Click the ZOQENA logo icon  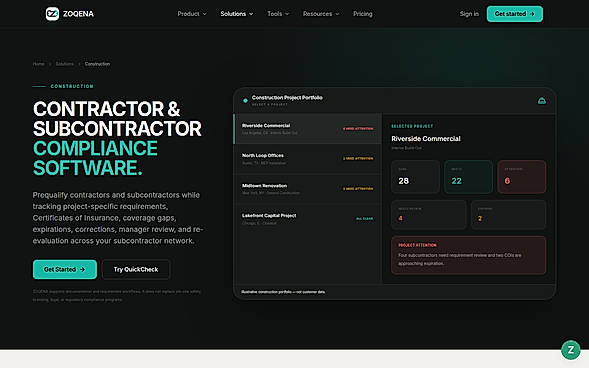pos(52,14)
